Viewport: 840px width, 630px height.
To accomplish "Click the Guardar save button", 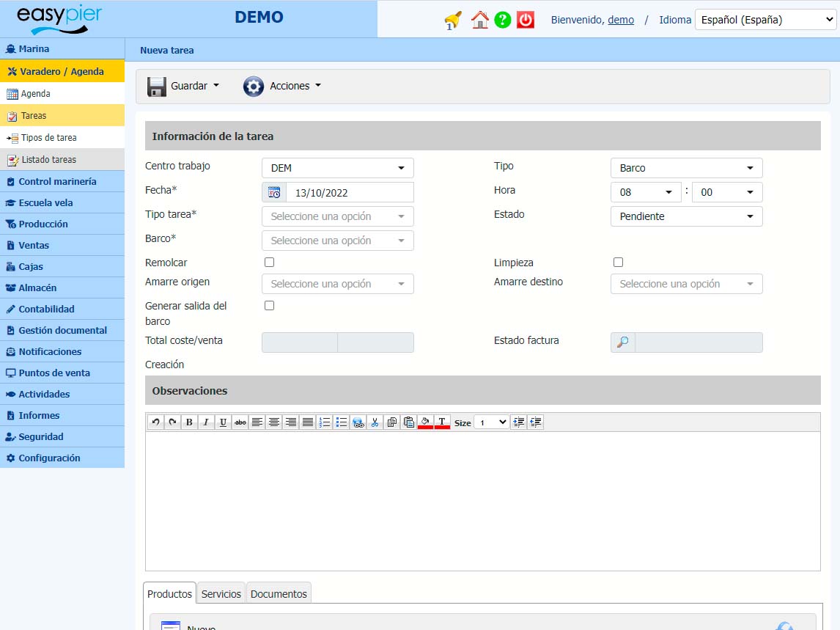I will coord(183,86).
